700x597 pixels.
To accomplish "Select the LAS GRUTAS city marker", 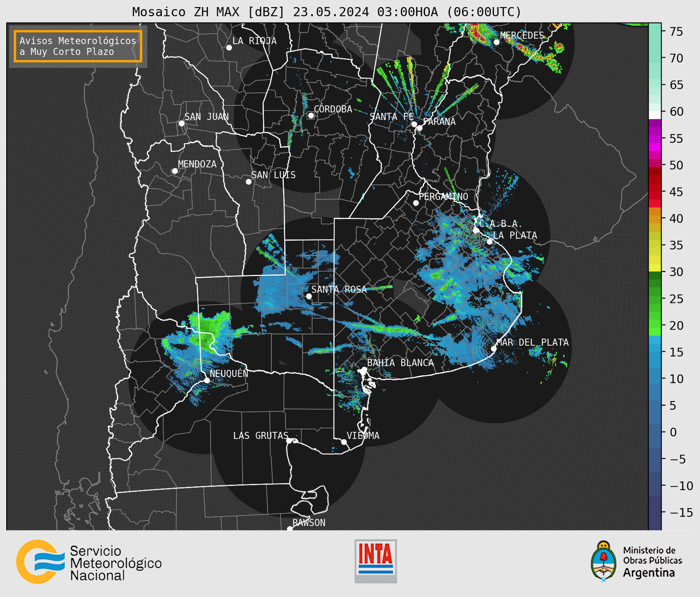I will (x=289, y=440).
